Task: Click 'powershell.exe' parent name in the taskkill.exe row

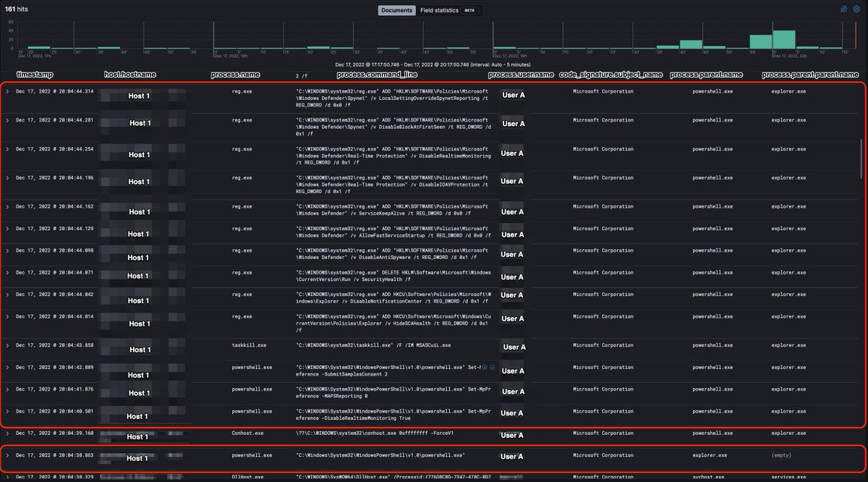Action: 712,344
